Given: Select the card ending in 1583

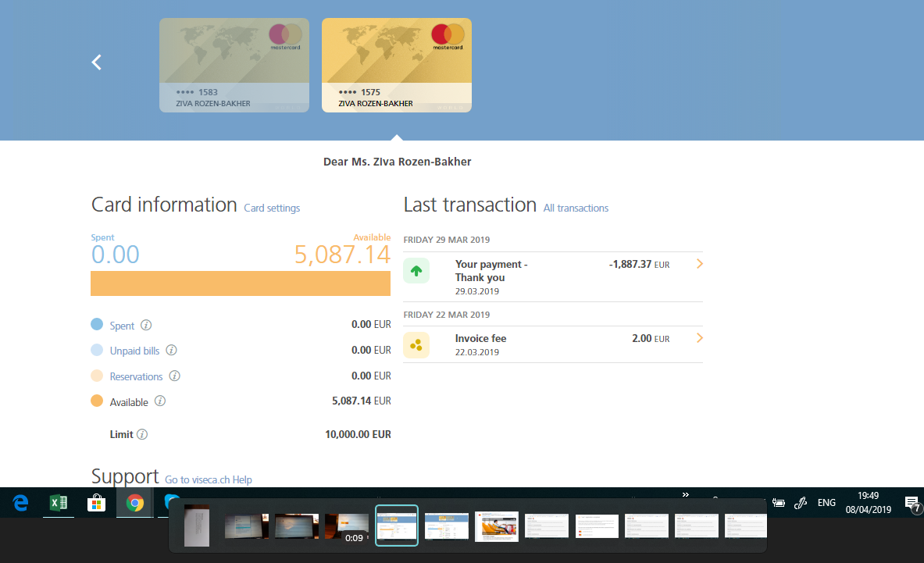Looking at the screenshot, I should [234, 66].
